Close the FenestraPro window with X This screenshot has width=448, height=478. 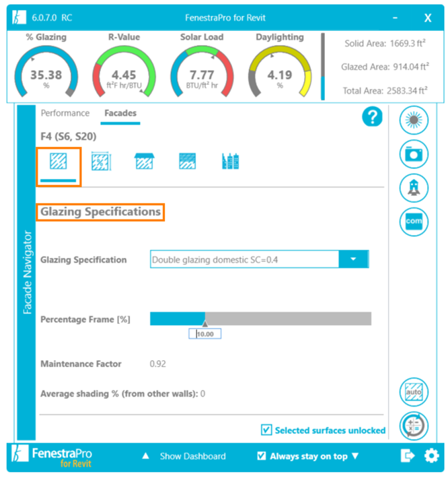(428, 18)
